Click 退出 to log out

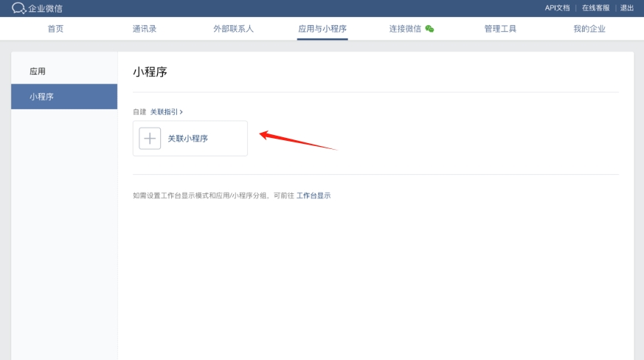[627, 8]
